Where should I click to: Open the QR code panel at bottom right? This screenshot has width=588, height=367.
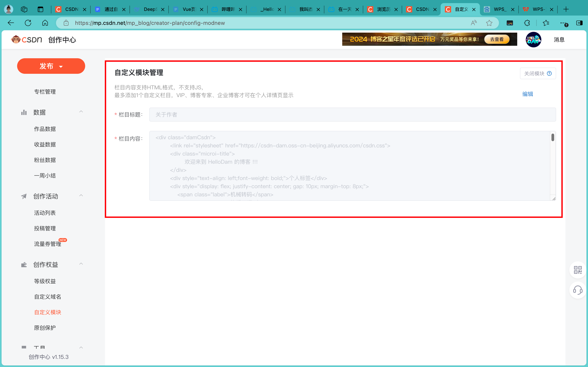point(577,270)
